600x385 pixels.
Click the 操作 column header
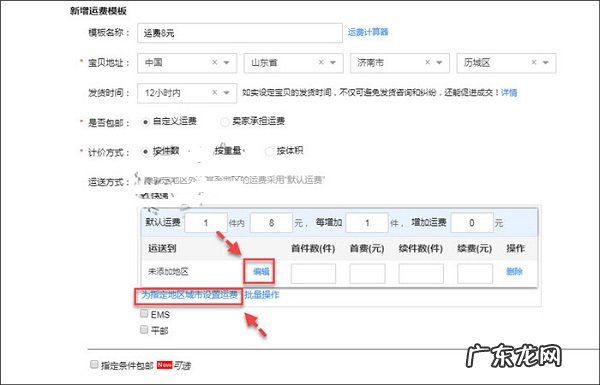[515, 248]
